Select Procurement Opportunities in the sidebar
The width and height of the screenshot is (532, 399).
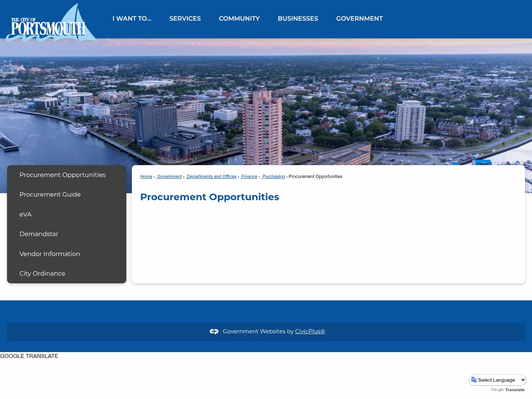click(x=66, y=175)
